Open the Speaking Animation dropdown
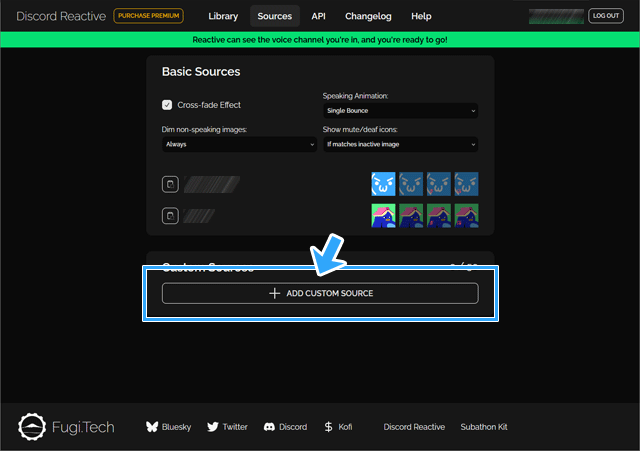The height and width of the screenshot is (451, 640). tap(400, 111)
